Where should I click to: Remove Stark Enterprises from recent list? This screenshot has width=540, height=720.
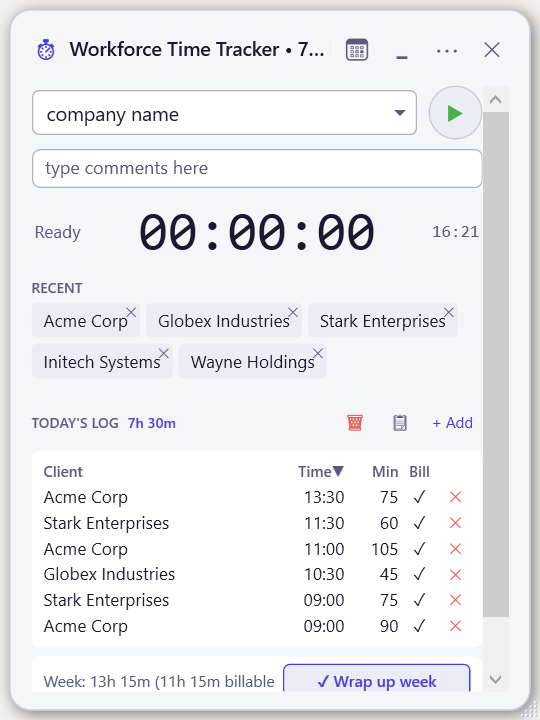(449, 312)
